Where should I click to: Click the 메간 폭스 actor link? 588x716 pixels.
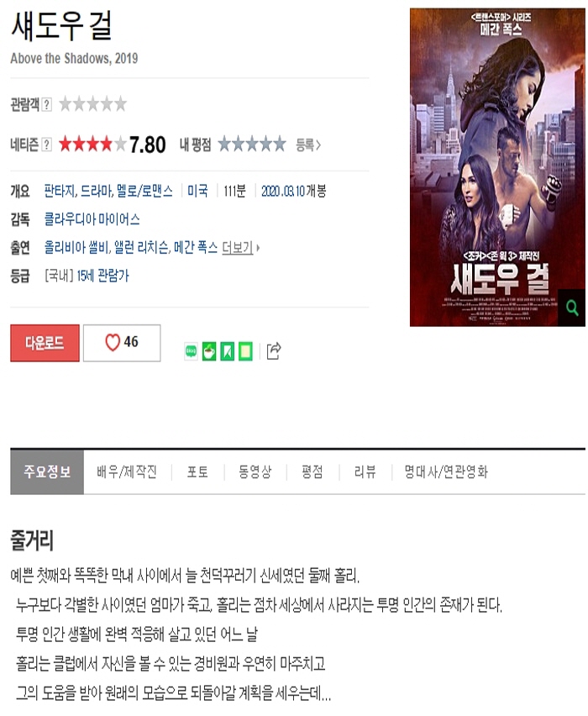click(x=196, y=248)
